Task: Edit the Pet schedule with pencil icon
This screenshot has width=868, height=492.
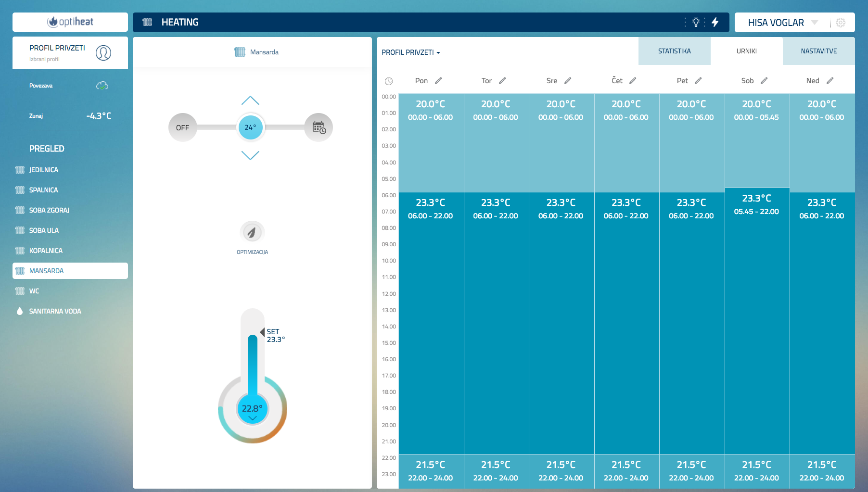Action: click(x=698, y=81)
